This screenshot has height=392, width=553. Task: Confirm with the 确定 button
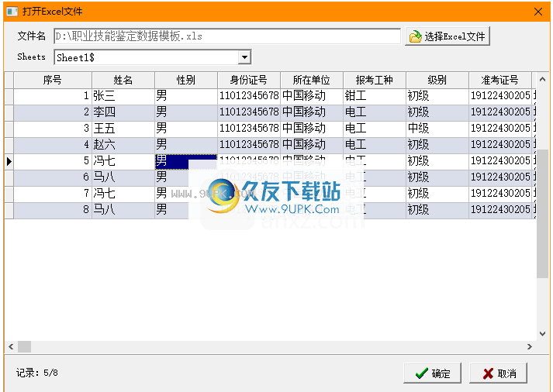point(432,373)
